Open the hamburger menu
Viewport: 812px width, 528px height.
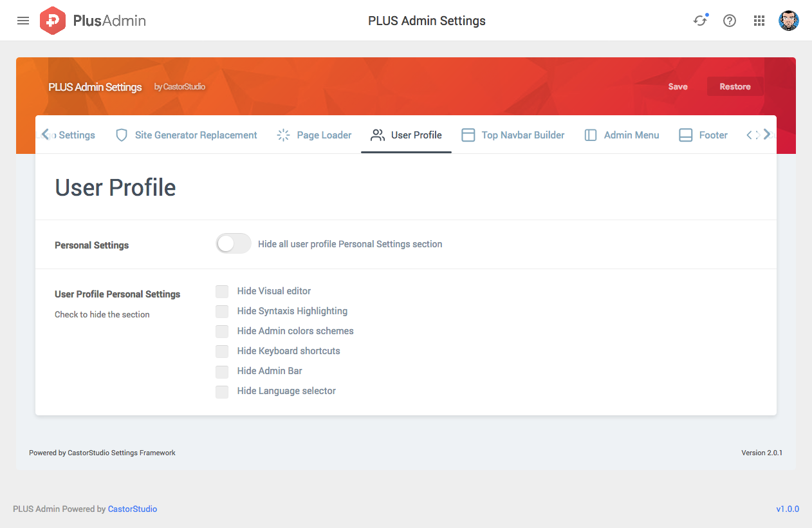click(23, 21)
